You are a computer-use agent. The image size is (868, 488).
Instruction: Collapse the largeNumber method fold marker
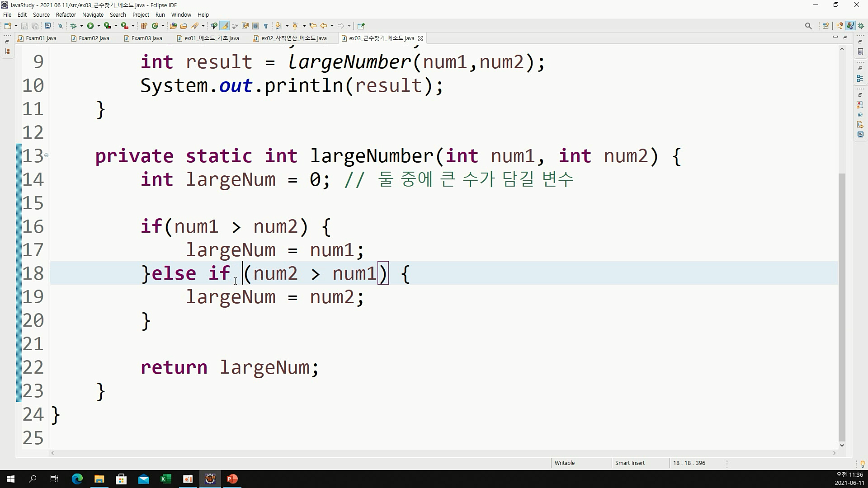[46, 155]
